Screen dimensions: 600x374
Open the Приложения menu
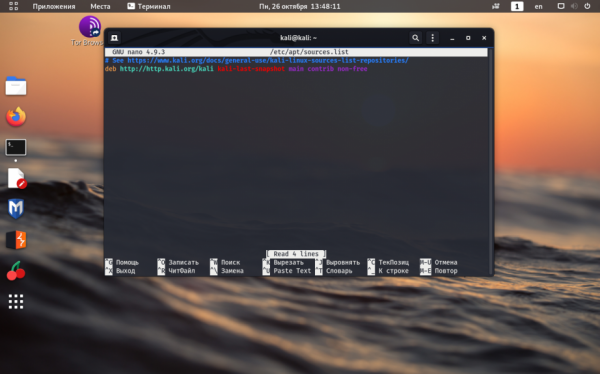54,6
